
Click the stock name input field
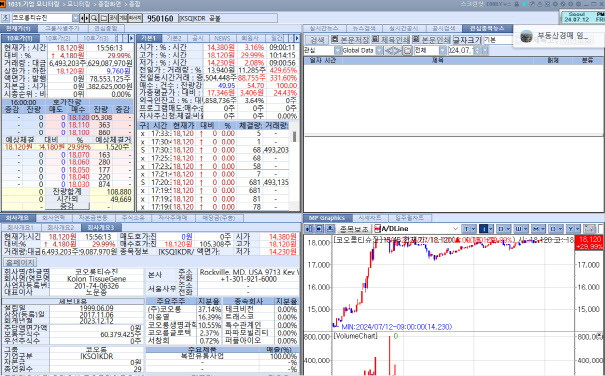(x=41, y=18)
